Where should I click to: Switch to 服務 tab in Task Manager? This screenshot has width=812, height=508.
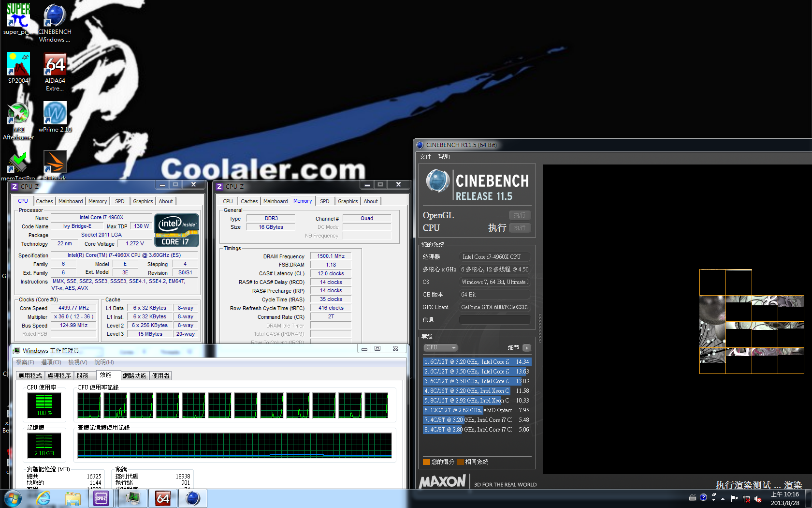83,376
